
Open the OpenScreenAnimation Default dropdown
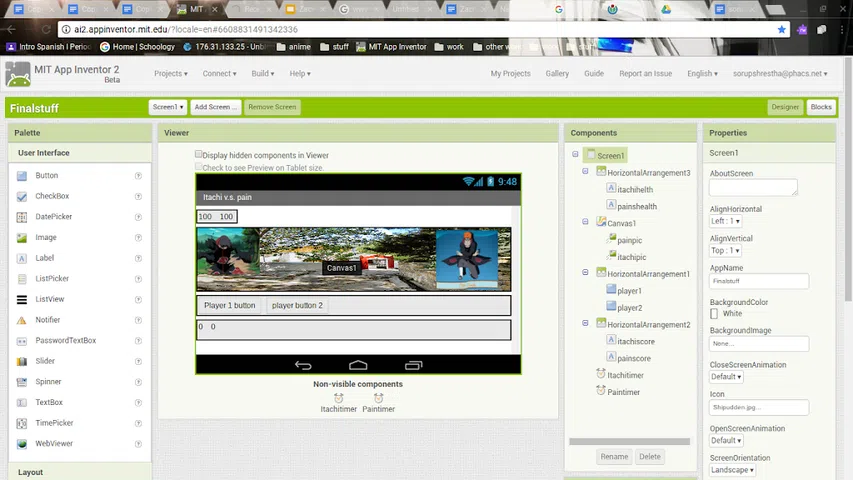click(x=726, y=440)
